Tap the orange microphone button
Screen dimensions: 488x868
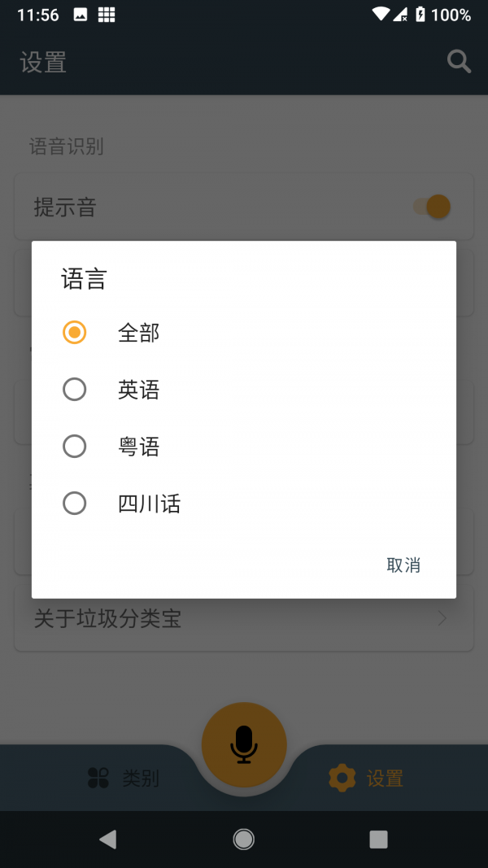point(244,744)
